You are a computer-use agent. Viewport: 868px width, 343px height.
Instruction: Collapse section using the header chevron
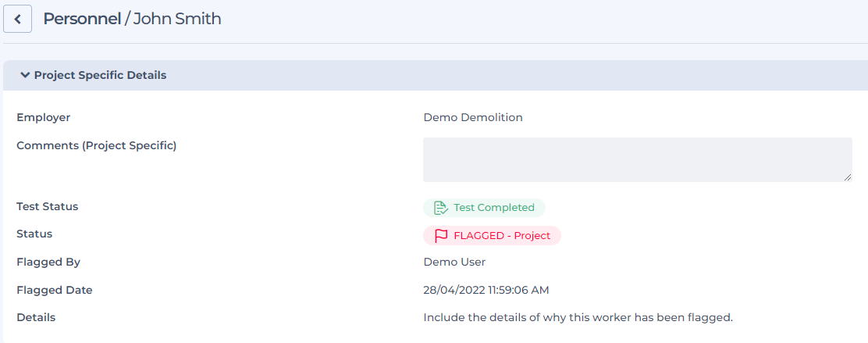click(25, 76)
